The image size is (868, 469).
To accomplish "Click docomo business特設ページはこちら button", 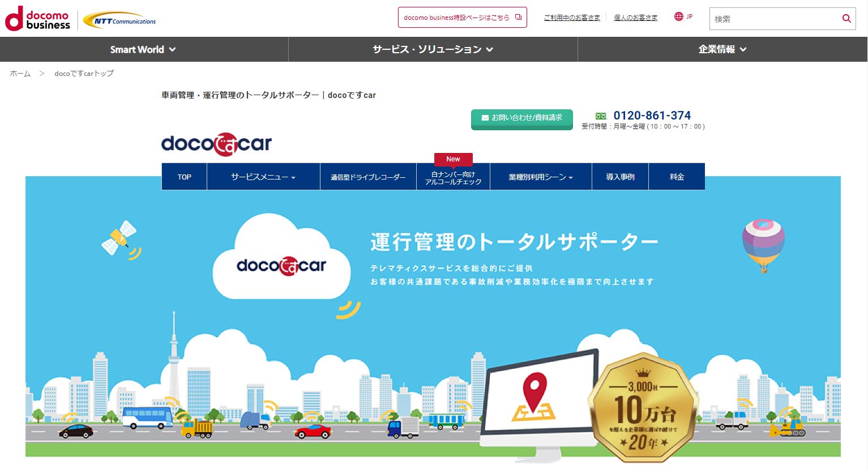I will tap(463, 18).
